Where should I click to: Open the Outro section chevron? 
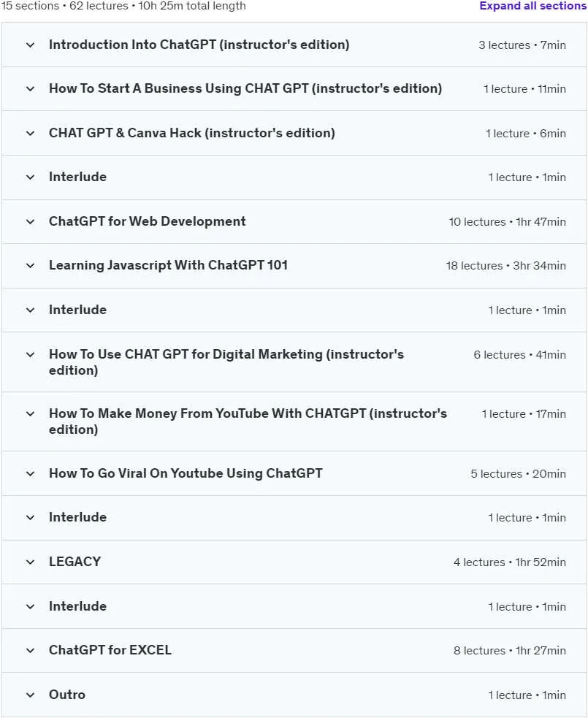tap(30, 695)
